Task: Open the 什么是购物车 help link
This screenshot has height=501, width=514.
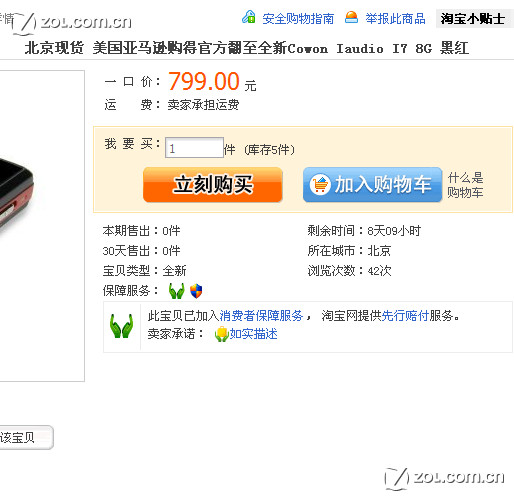Action: (x=465, y=185)
